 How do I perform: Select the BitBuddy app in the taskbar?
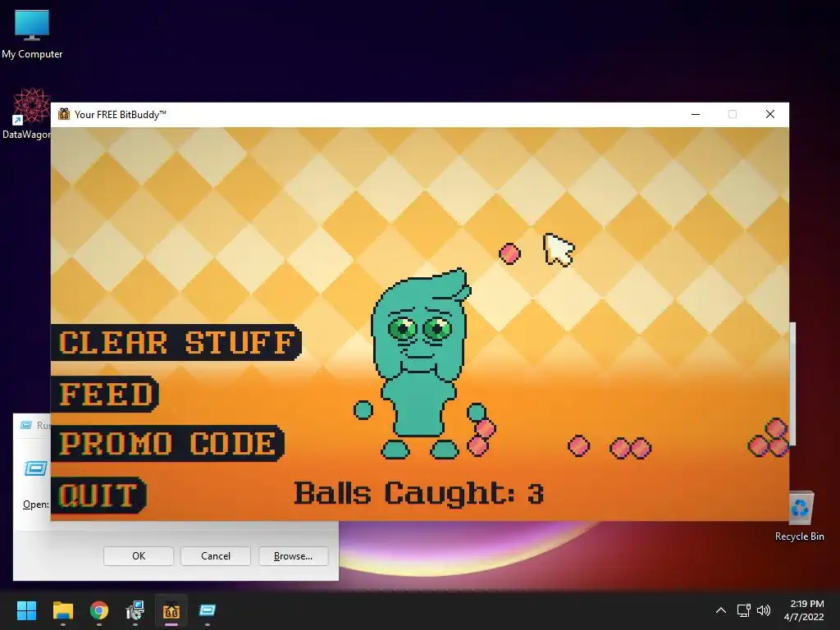pos(171,610)
